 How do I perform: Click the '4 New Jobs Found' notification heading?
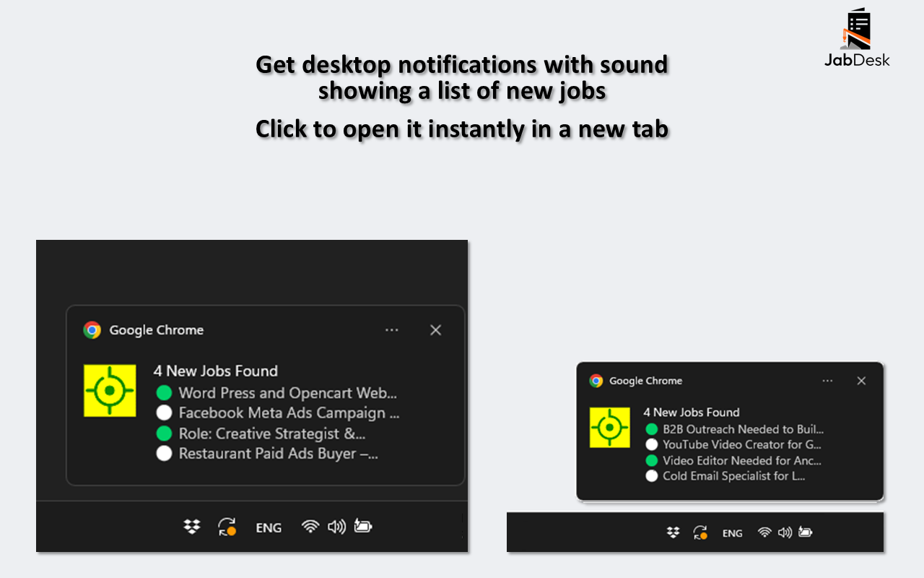(217, 371)
